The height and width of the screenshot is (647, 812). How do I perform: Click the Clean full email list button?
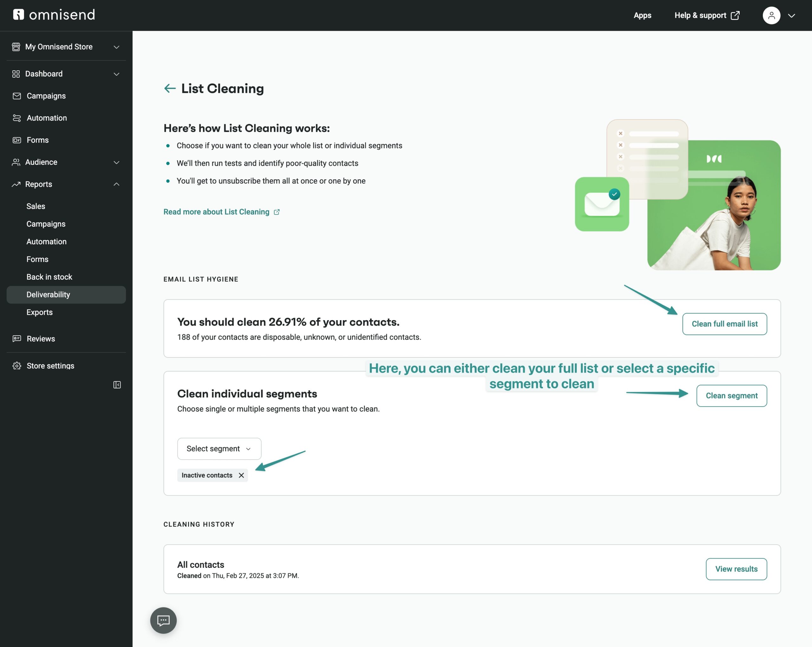[724, 324]
